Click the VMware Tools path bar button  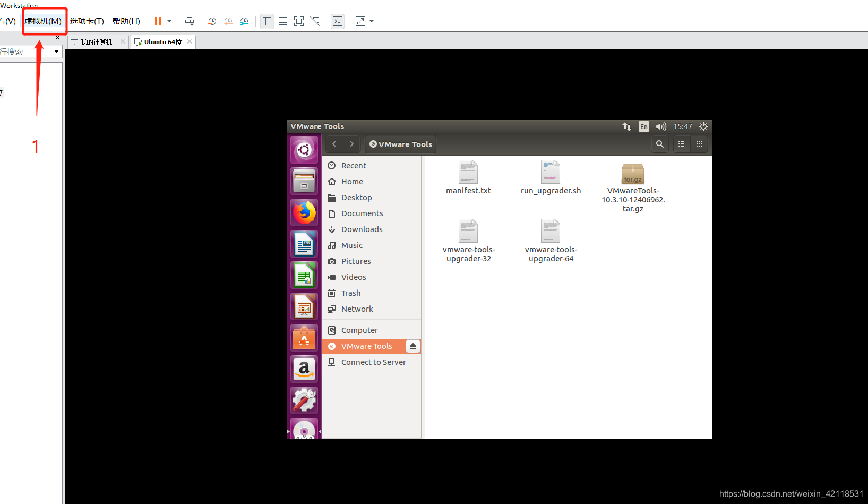401,144
